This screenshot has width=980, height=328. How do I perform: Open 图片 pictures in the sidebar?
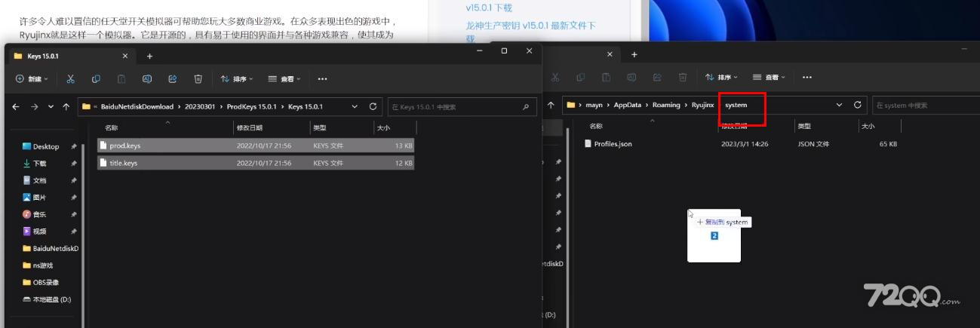click(39, 198)
